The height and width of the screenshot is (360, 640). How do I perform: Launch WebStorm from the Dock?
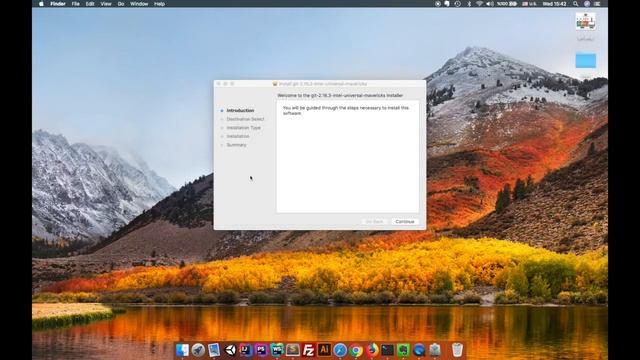pyautogui.click(x=277, y=350)
